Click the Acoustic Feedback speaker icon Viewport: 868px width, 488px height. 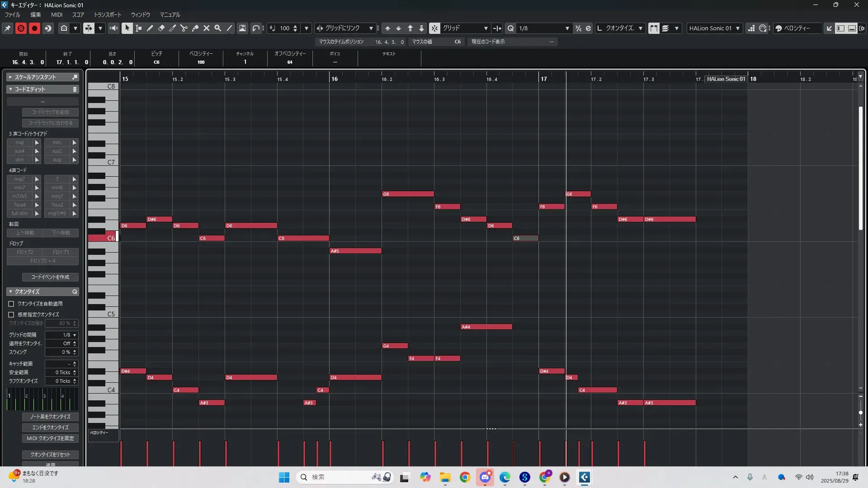click(x=113, y=28)
